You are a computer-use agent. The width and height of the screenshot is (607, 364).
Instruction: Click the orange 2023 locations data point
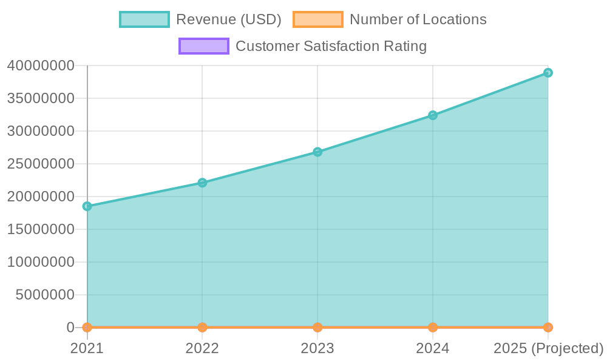click(317, 327)
